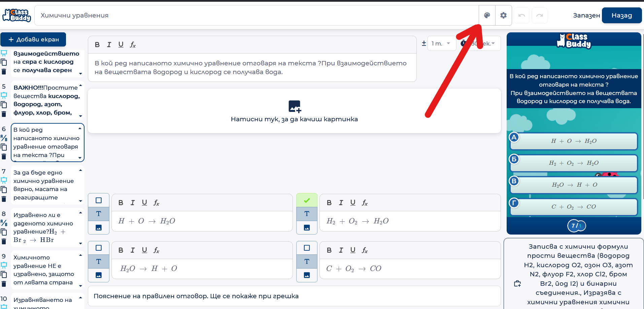This screenshot has width=644, height=309.
Task: Click the Назад button
Action: [x=621, y=16]
